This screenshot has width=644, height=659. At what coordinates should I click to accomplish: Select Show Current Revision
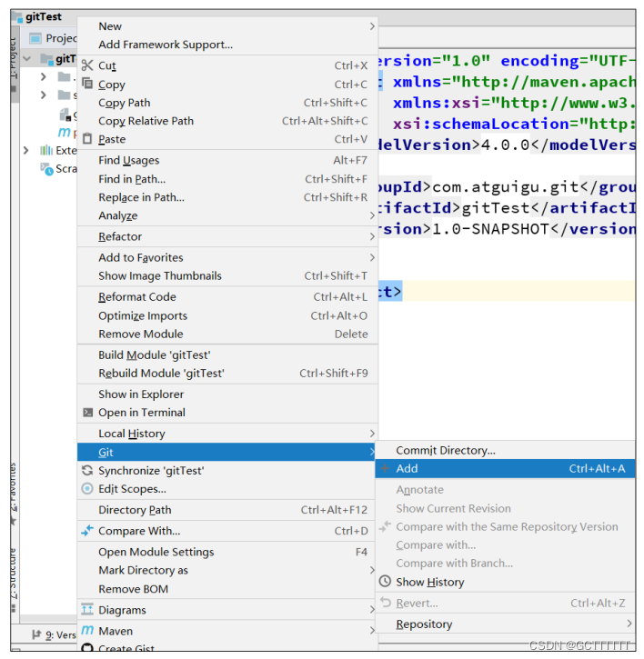[x=505, y=508]
